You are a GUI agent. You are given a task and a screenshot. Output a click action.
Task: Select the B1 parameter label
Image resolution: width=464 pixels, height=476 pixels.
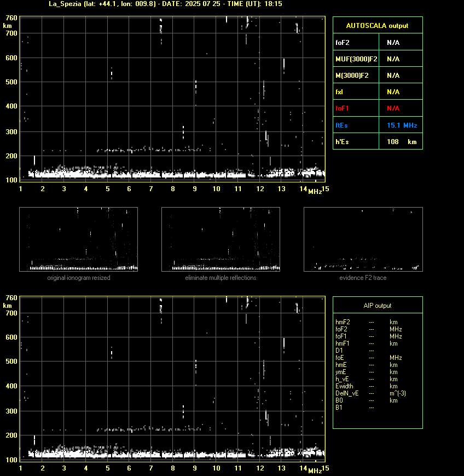pos(339,408)
